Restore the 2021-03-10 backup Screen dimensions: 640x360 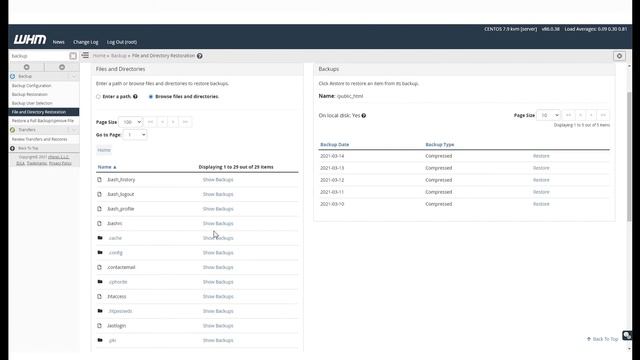click(x=541, y=204)
